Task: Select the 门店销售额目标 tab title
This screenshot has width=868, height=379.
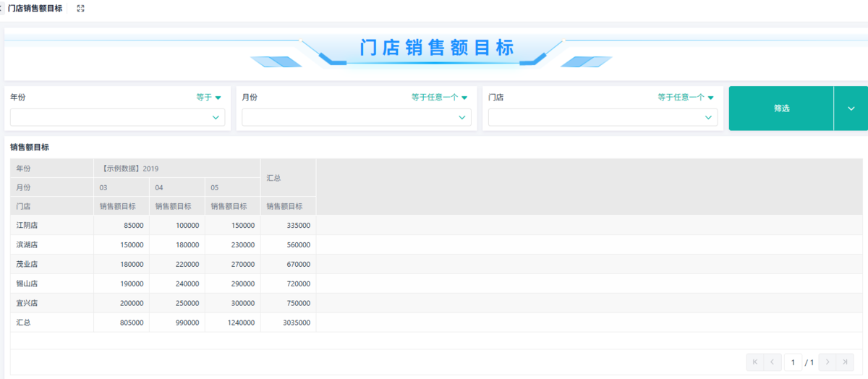Action: (35, 8)
